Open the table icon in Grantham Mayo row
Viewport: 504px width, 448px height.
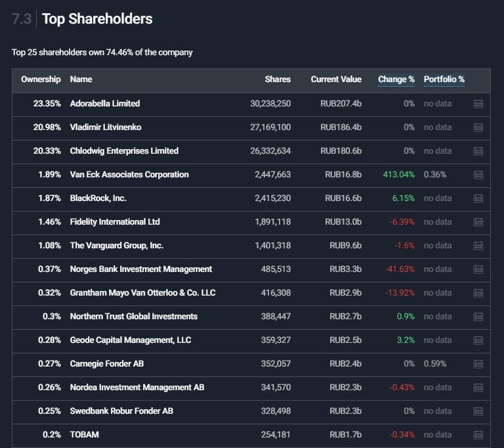[478, 293]
